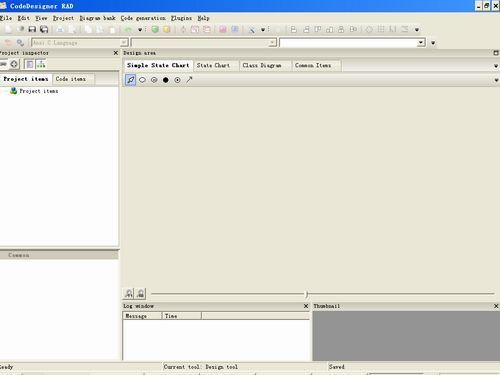Screen dimensions: 500x375
Task: Click the search icon beside language combo
Action: point(20,43)
